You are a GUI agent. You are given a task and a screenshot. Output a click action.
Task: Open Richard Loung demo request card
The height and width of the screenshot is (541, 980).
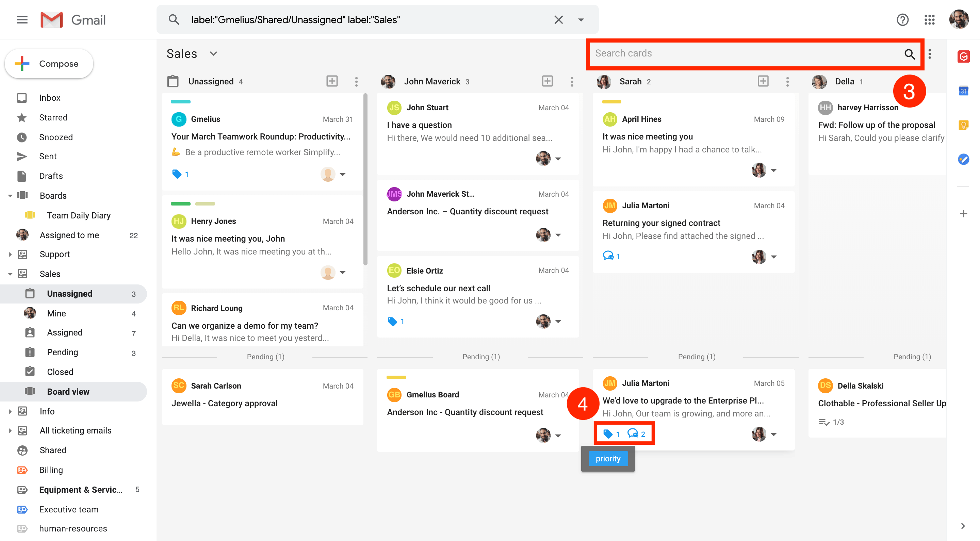(x=262, y=320)
